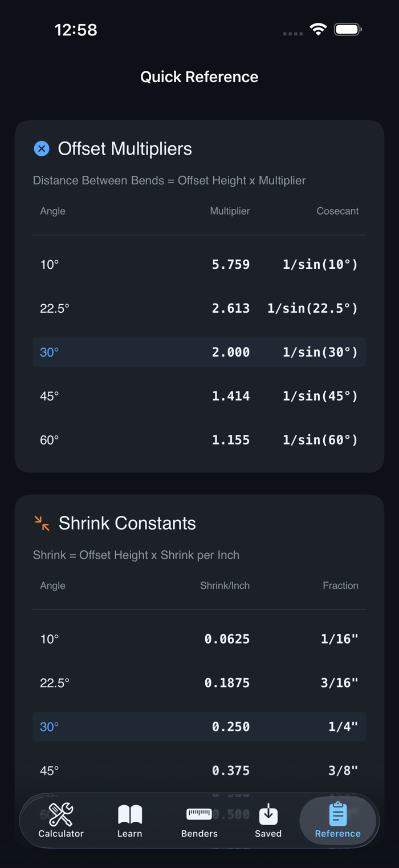Tap the Saved download icon
This screenshot has width=399, height=868.
pyautogui.click(x=268, y=815)
